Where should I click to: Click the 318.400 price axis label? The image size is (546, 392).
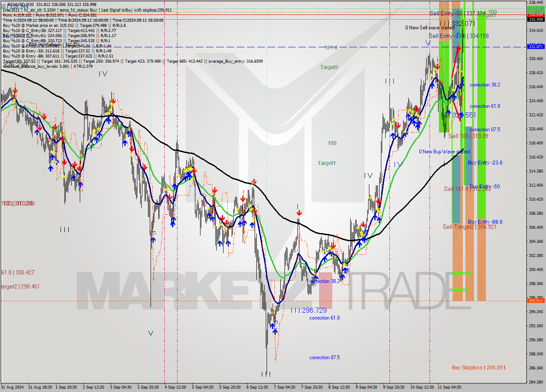536,143
